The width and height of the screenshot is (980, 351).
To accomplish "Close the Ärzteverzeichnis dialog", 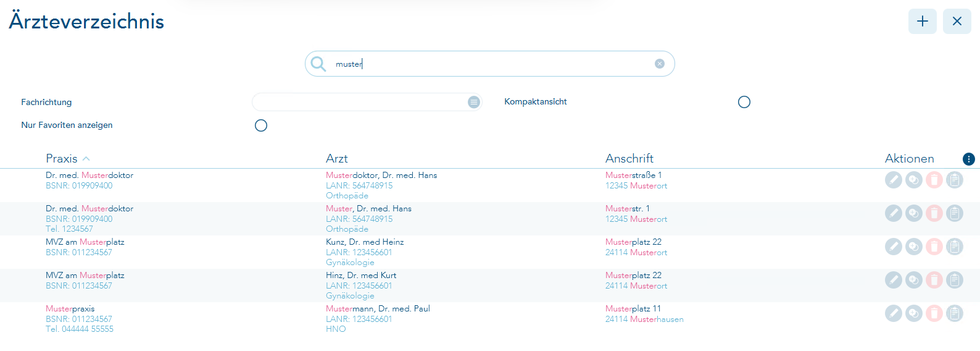I will [x=957, y=22].
